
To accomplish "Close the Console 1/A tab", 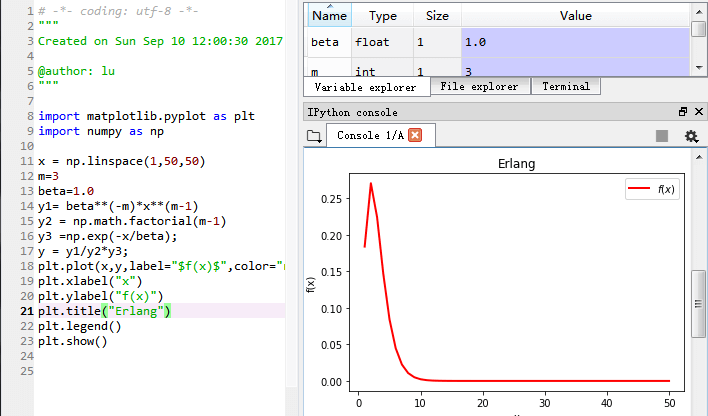I will (x=415, y=136).
